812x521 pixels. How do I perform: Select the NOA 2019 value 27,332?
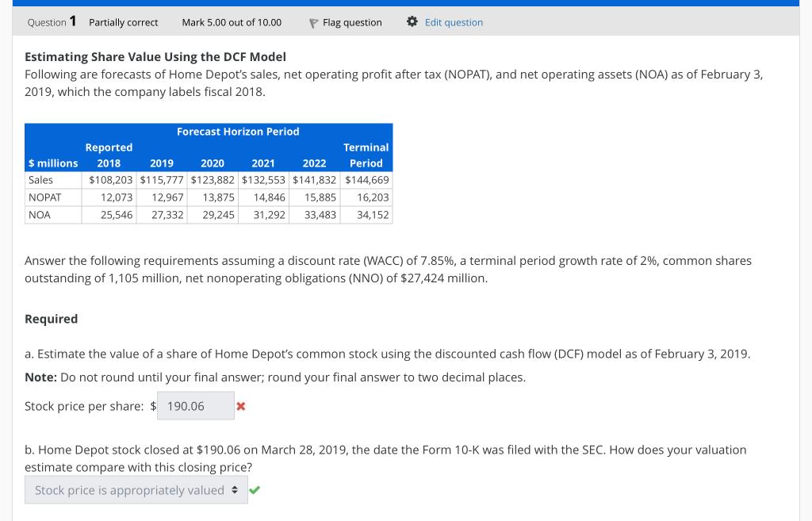pos(167,215)
